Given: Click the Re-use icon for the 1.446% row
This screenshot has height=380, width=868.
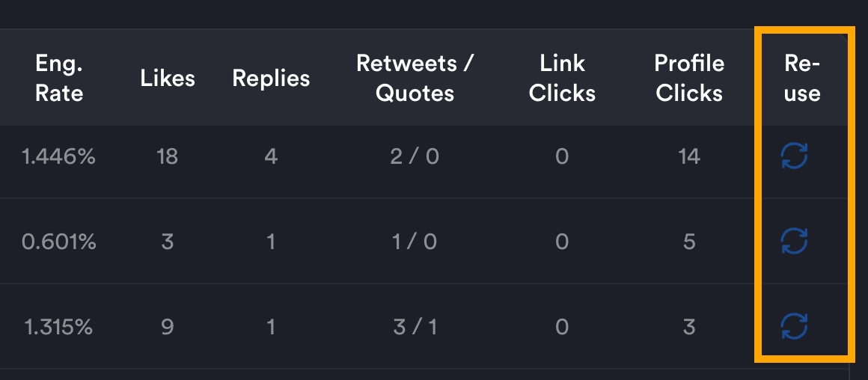Looking at the screenshot, I should (794, 156).
